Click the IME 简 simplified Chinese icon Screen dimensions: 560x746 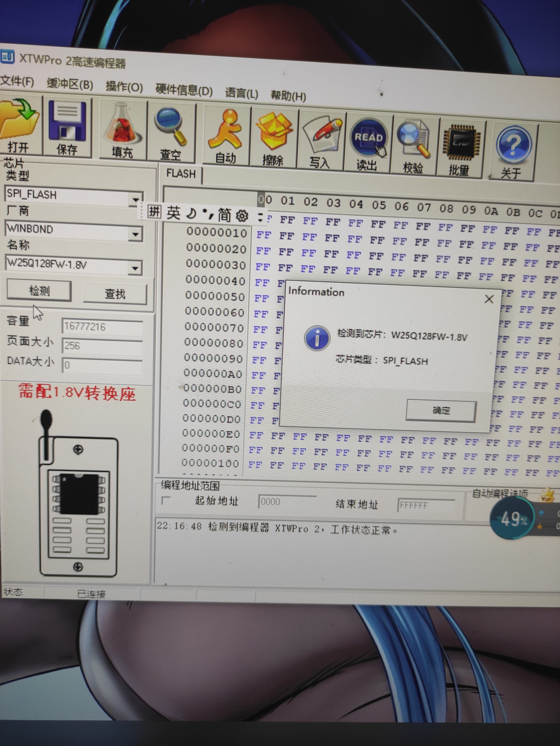[x=224, y=215]
